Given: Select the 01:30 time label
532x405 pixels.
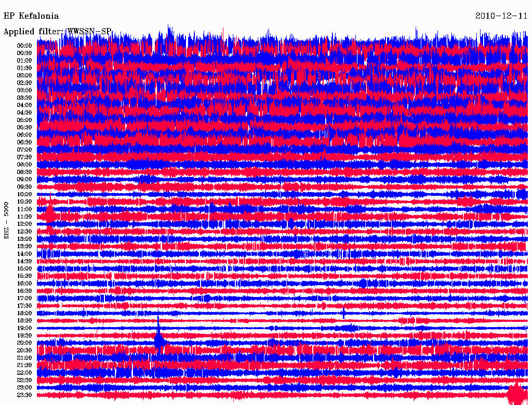Looking at the screenshot, I should tap(24, 68).
